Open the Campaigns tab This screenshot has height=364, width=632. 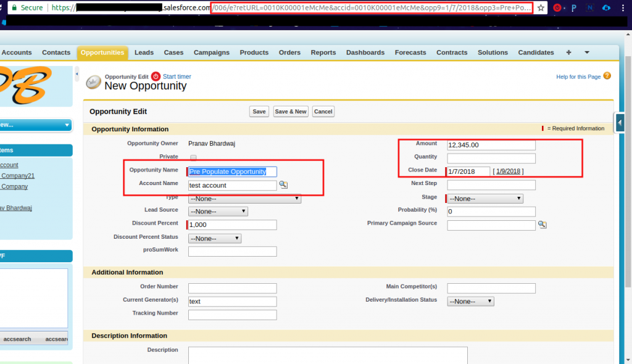point(212,52)
